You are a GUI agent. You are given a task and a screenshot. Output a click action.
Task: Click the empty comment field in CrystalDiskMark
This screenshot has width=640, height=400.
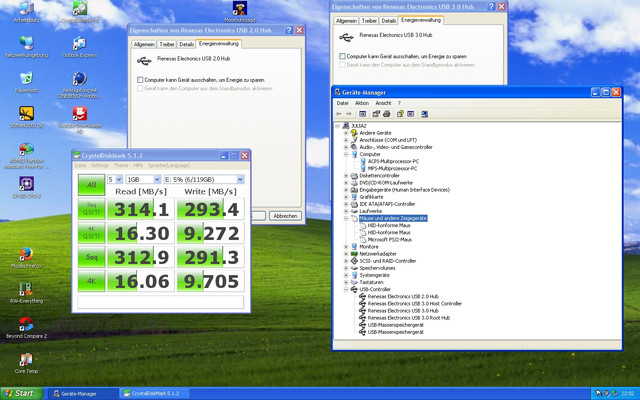click(161, 302)
